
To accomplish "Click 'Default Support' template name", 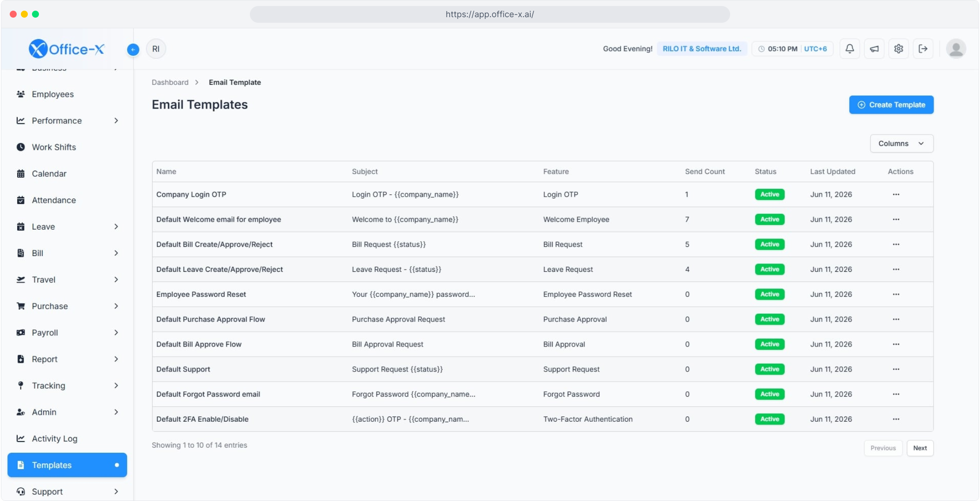I will coord(183,369).
